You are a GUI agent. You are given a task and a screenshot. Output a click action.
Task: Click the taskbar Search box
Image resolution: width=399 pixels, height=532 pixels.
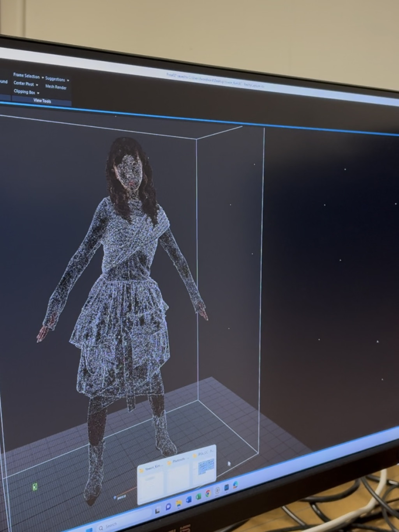point(111,525)
